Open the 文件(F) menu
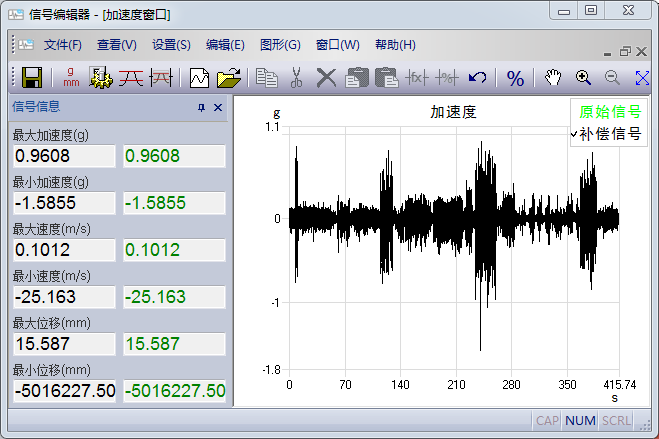 coord(63,45)
